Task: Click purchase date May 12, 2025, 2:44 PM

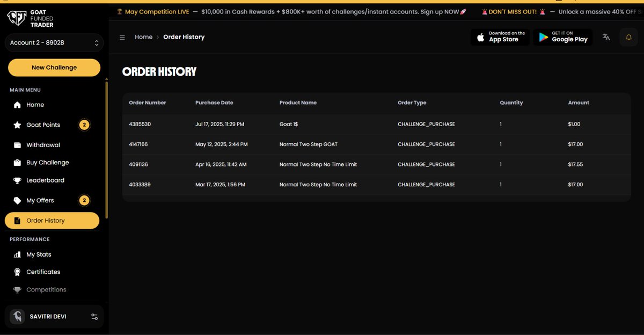Action: pyautogui.click(x=222, y=144)
